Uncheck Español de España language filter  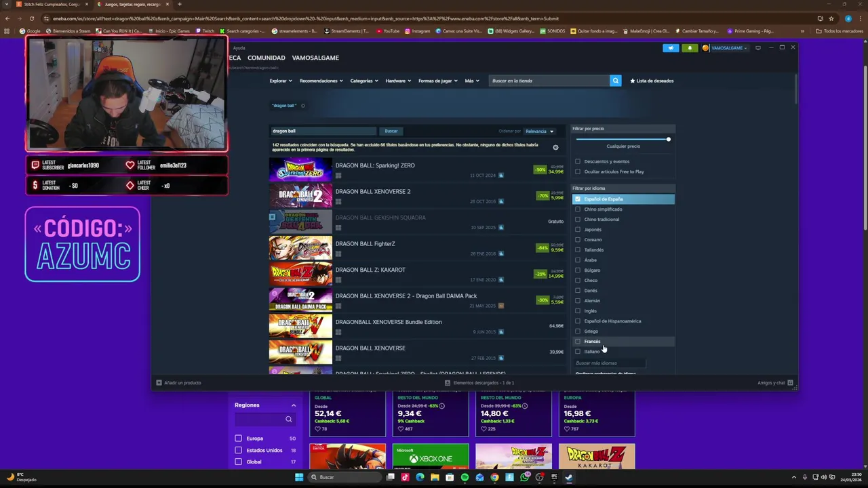pyautogui.click(x=578, y=199)
